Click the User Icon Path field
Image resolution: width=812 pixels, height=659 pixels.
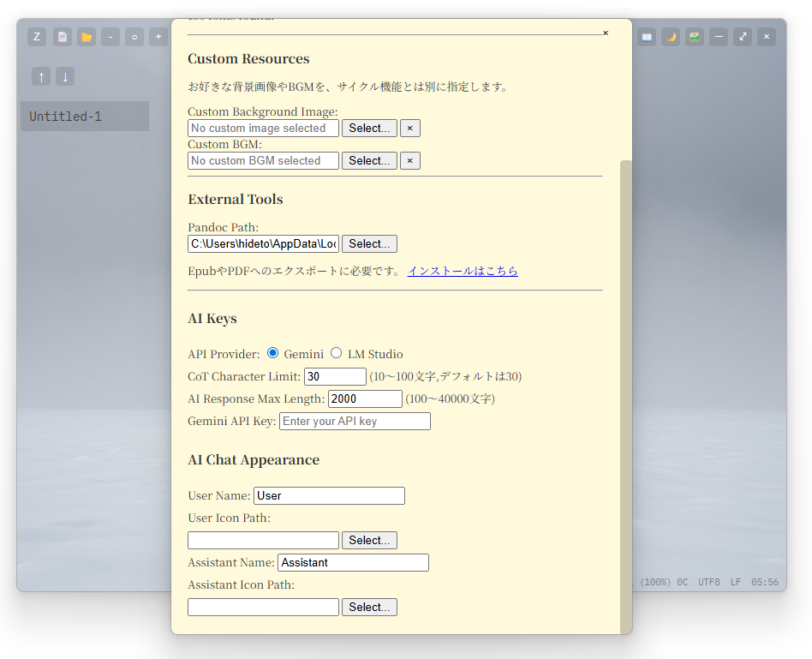(263, 540)
